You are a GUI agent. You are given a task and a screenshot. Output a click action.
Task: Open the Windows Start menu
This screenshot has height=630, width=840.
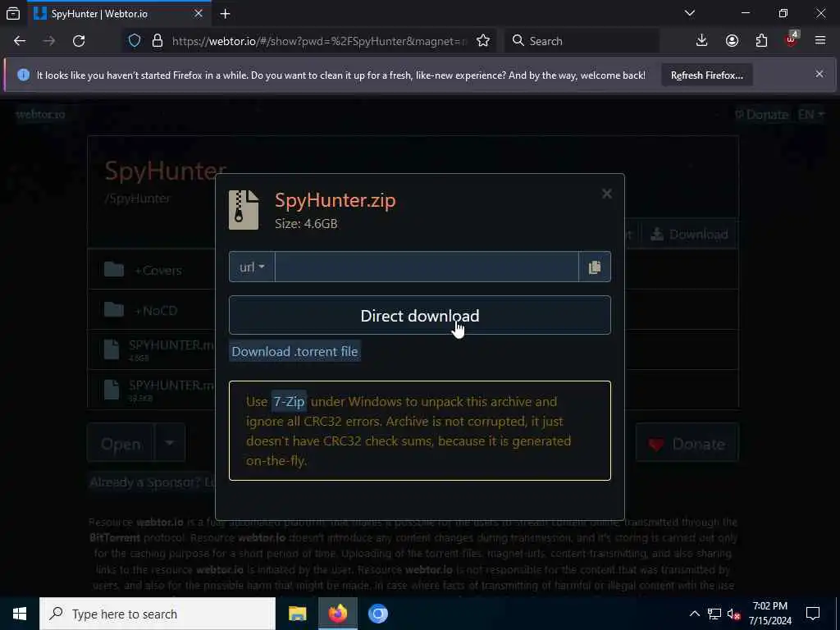pyautogui.click(x=20, y=614)
